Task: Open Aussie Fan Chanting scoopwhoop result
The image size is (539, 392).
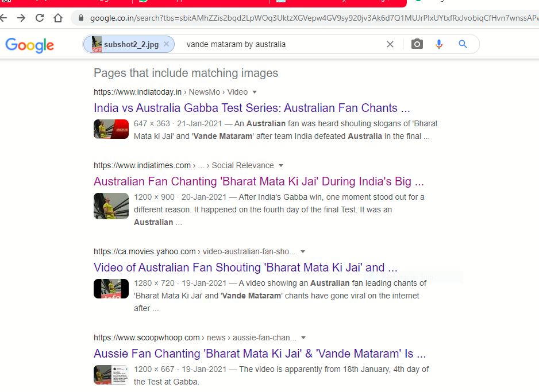Action: [260, 354]
